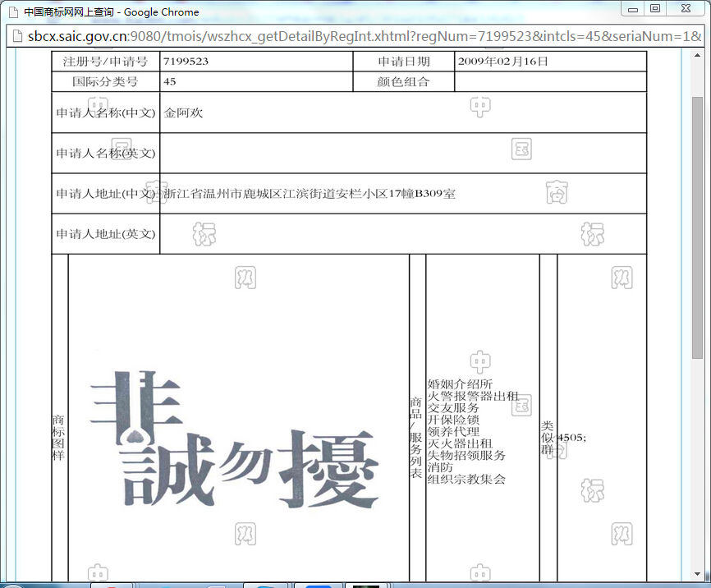Click the vertical 类似群 label
The height and width of the screenshot is (588, 711).
coord(548,438)
